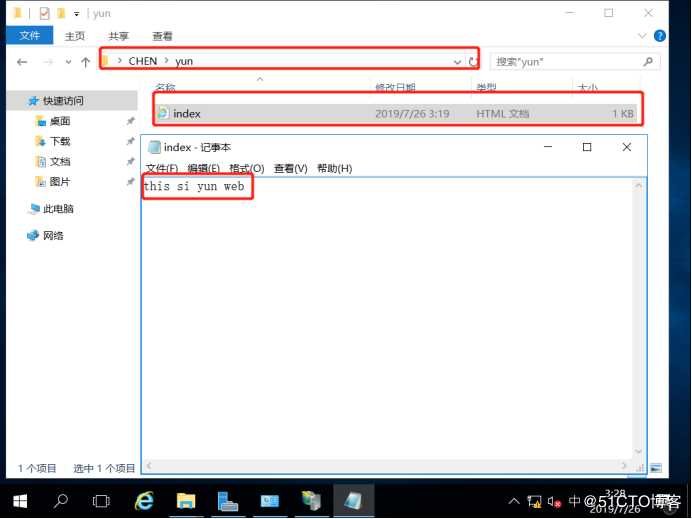Click the pin icon beside 下载

pos(130,141)
